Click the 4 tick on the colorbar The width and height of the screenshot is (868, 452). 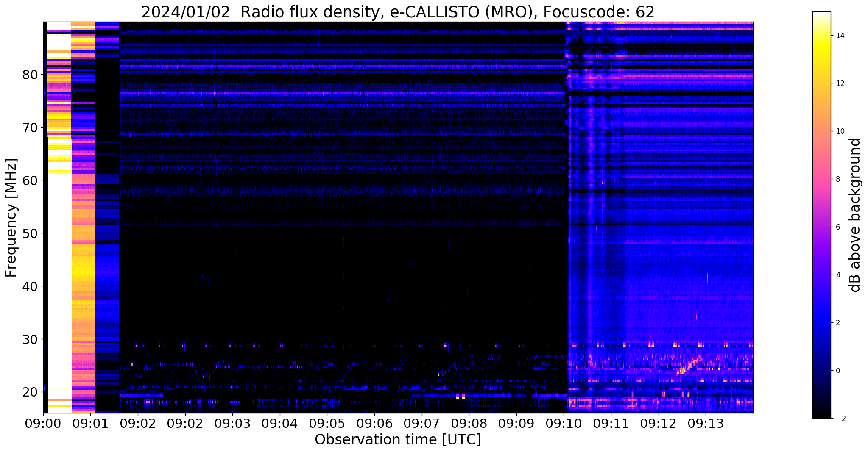(837, 275)
